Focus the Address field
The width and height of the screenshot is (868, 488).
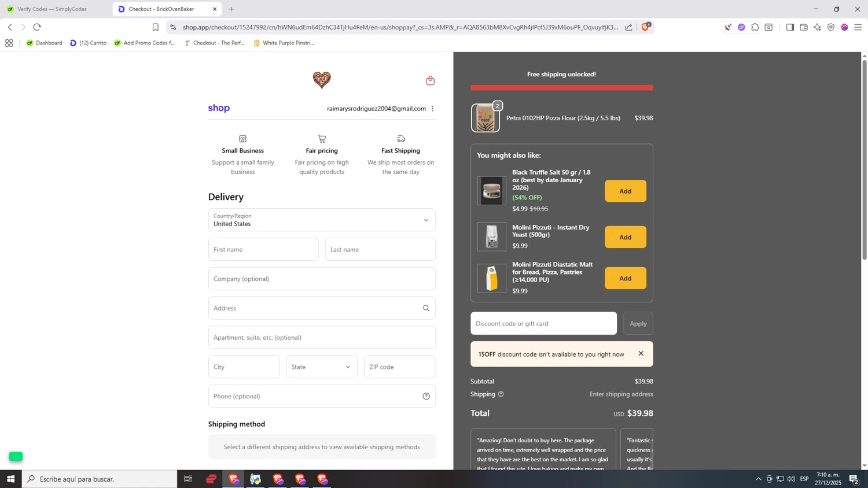[x=322, y=308]
